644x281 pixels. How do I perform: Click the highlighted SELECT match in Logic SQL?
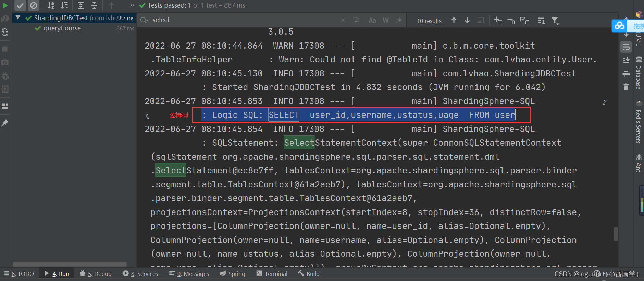(284, 115)
